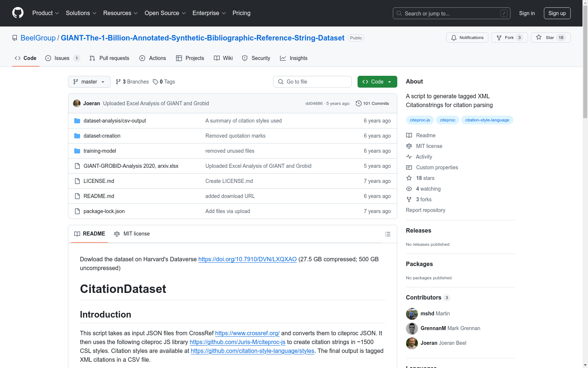
Task: Expand the Resources menu
Action: click(x=121, y=13)
